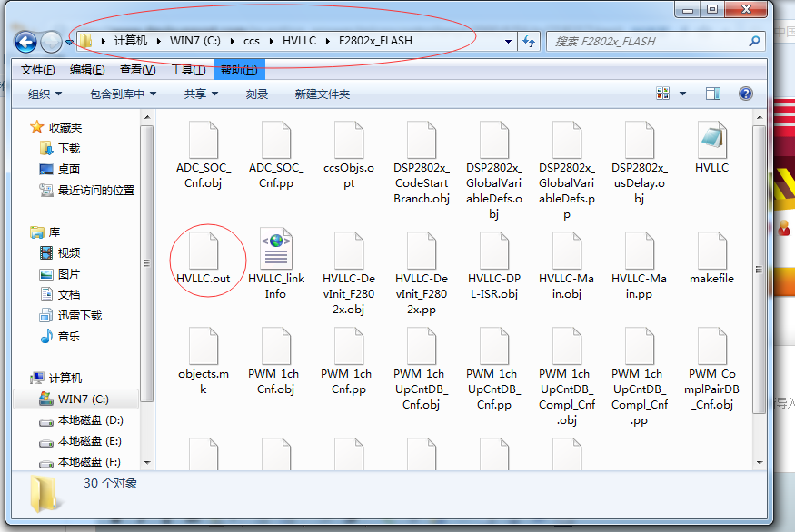Viewport: 795px width, 532px height.
Task: Open the view options dropdown arrow
Action: pyautogui.click(x=682, y=94)
